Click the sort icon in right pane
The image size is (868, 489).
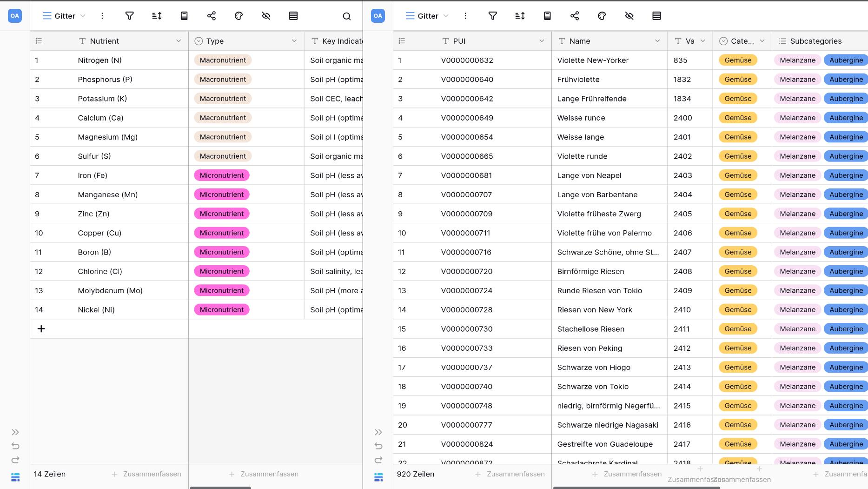tap(520, 16)
